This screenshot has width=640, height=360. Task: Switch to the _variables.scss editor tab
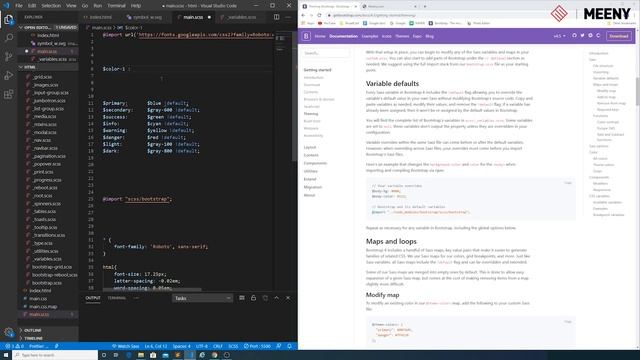[x=240, y=17]
